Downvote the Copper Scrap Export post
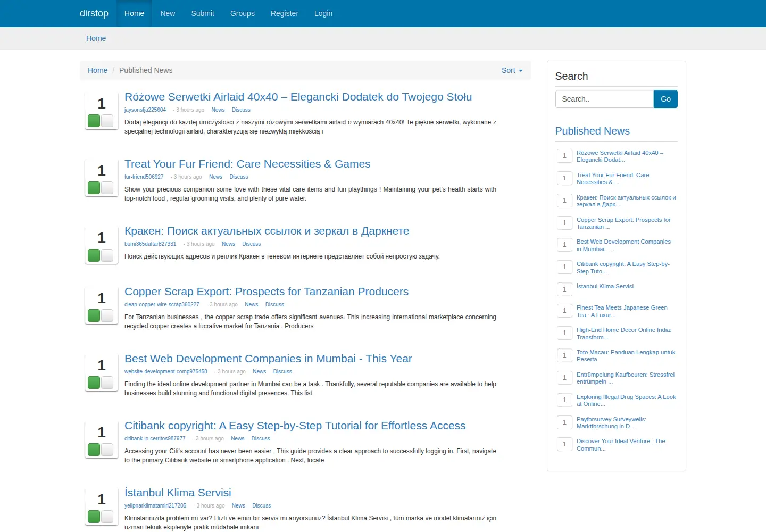The width and height of the screenshot is (766, 532). 107,315
